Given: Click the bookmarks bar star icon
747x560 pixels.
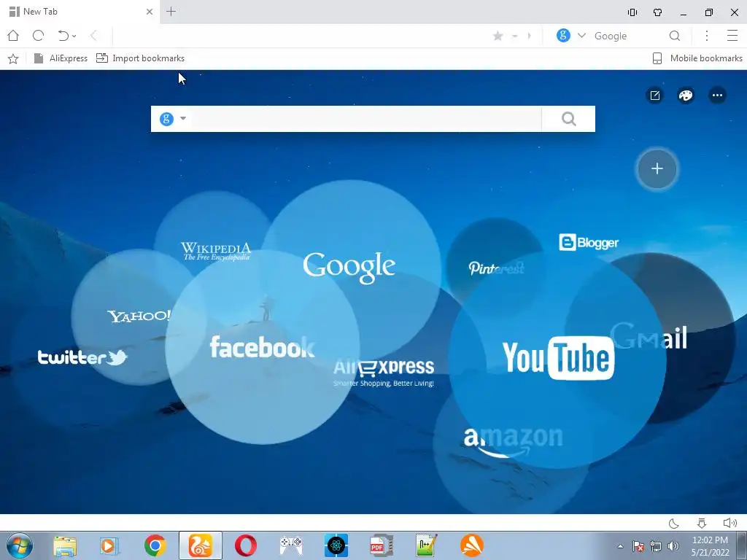Looking at the screenshot, I should (13, 58).
